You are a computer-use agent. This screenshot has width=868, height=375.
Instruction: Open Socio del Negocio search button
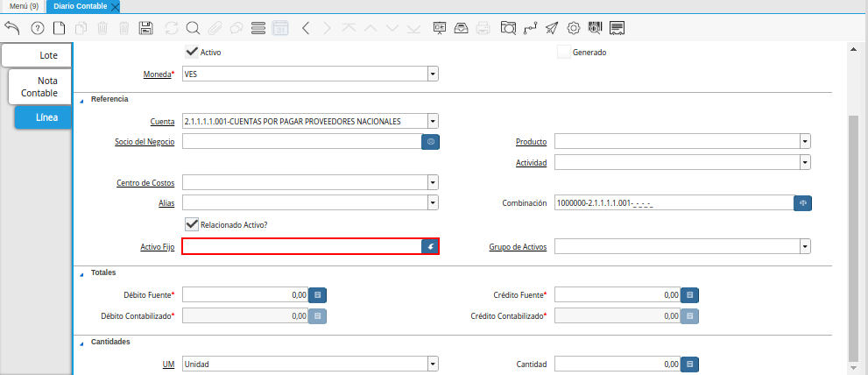[430, 142]
